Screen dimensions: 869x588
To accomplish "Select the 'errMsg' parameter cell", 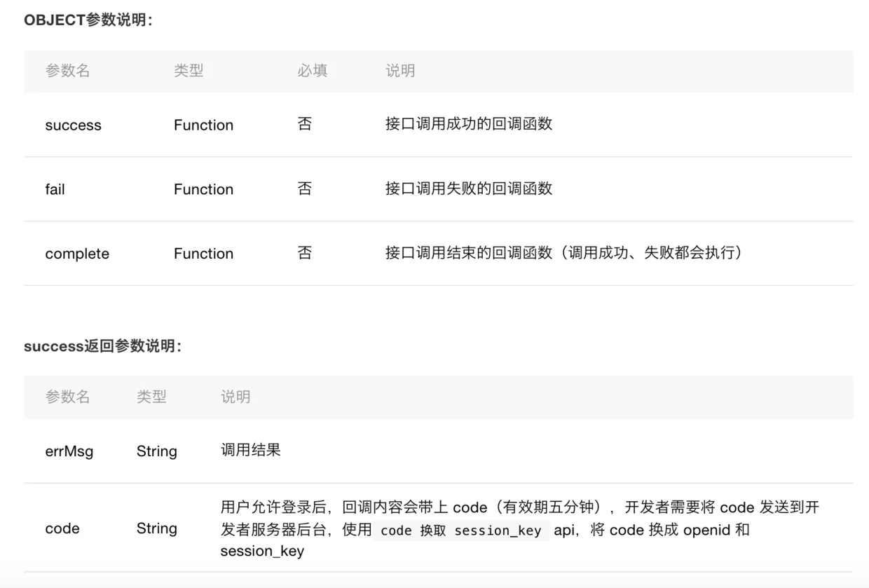I will pos(69,451).
